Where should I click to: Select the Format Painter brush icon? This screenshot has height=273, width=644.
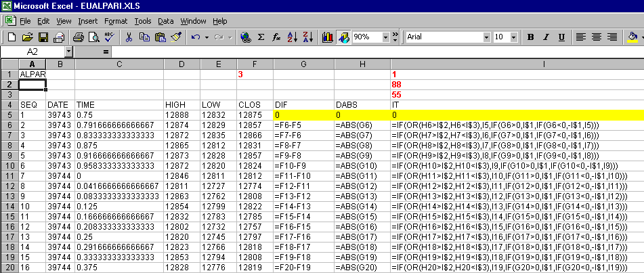pyautogui.click(x=175, y=37)
